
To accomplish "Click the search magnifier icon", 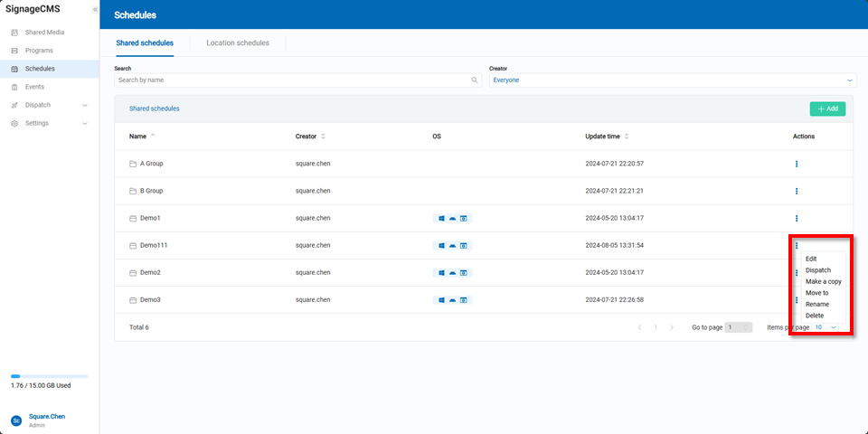I will click(x=475, y=80).
